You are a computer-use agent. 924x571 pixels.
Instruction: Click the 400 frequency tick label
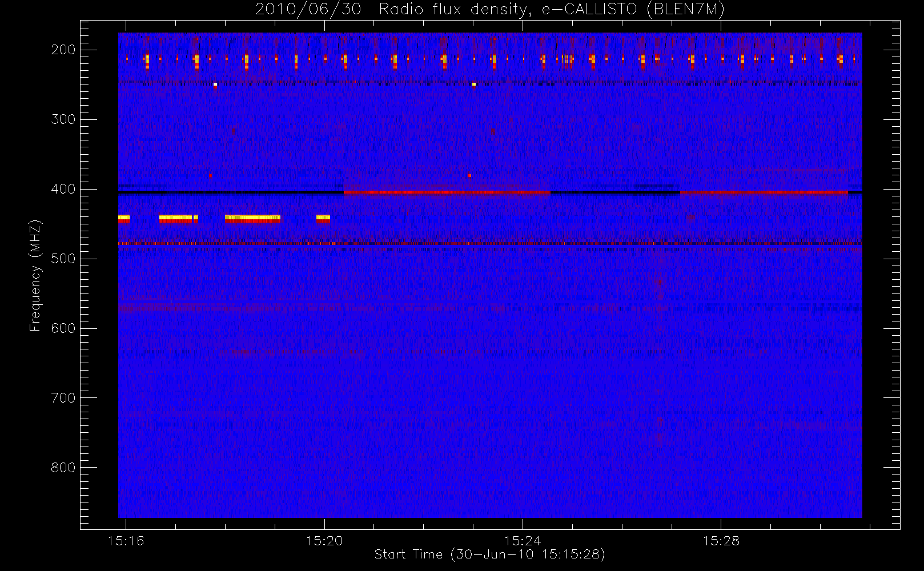(x=63, y=189)
